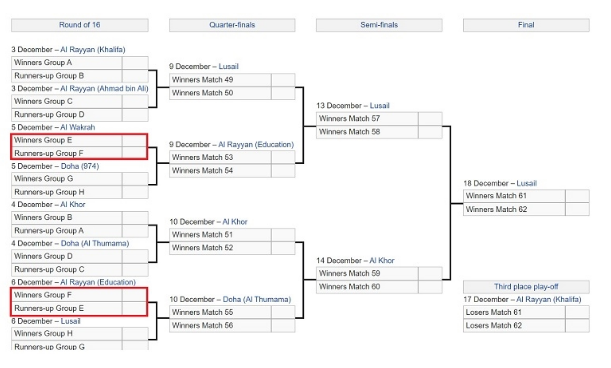Screen dimensions: 611x368
Task: Open the Quarter-finals header link
Action: coord(232,25)
